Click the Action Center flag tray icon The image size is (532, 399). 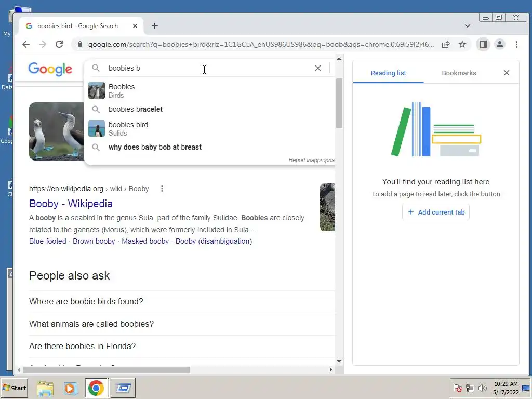coord(457,388)
